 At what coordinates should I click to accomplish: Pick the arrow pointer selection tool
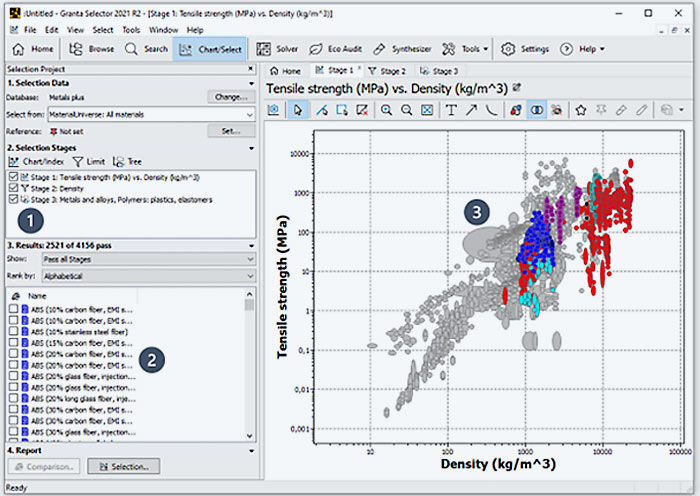(x=297, y=110)
